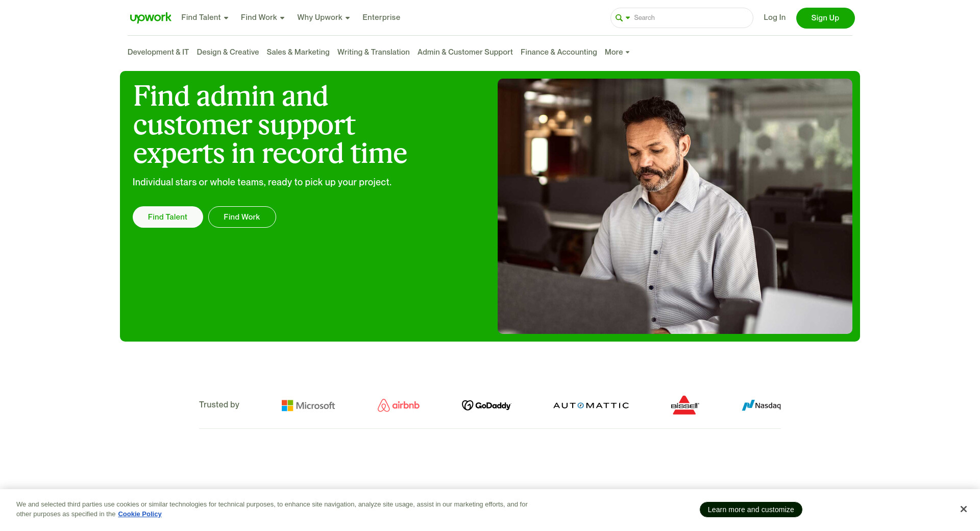Viewport: 980px width, 531px height.
Task: Click the Airbnb logo
Action: coord(398,405)
